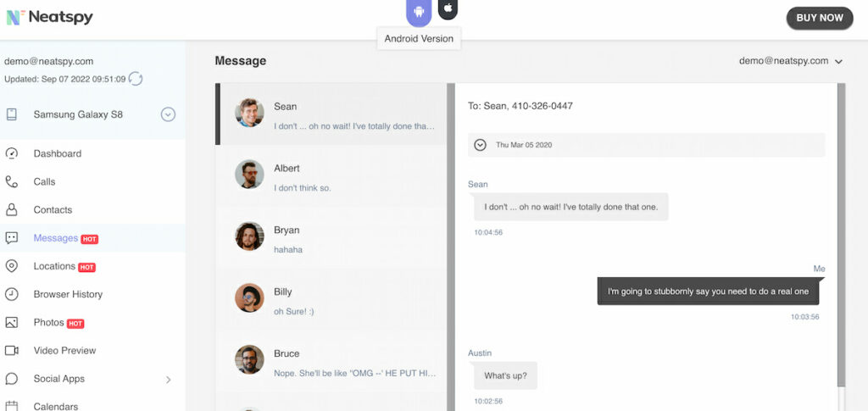Click Bruce's avatar picture
This screenshot has width=868, height=411.
point(249,359)
